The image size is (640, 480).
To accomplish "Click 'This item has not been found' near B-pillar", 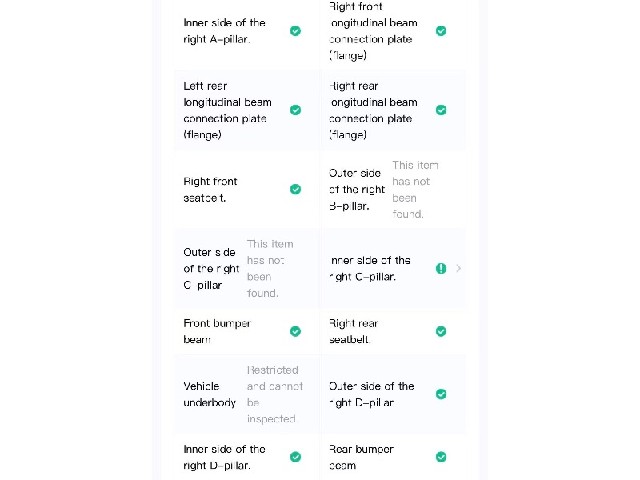I will pos(415,189).
